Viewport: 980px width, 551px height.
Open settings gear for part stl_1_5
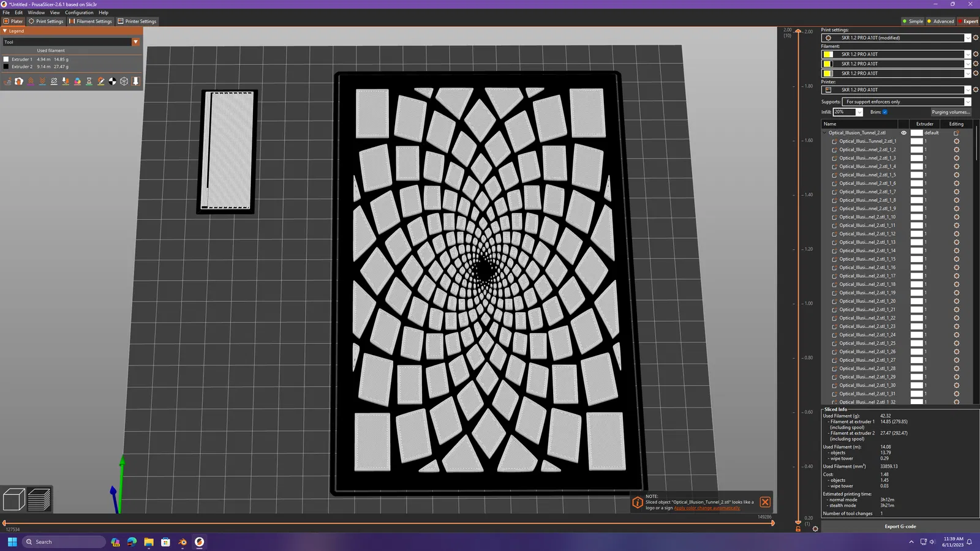[956, 175]
